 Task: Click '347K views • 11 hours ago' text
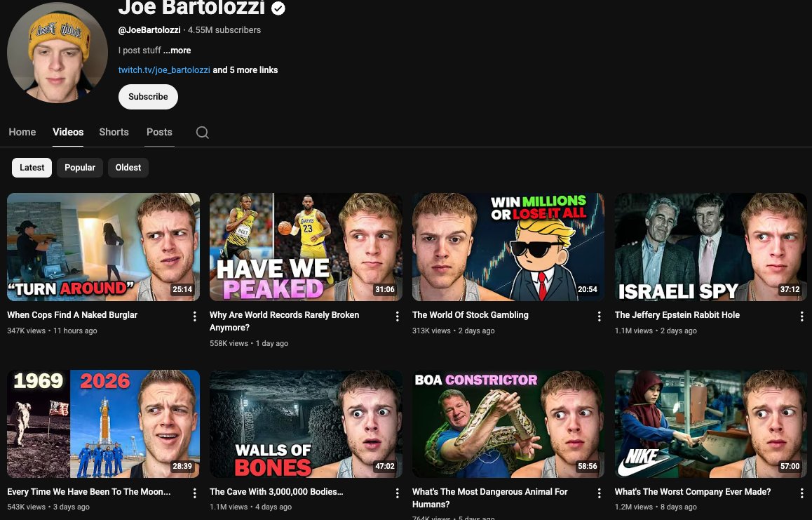click(53, 331)
